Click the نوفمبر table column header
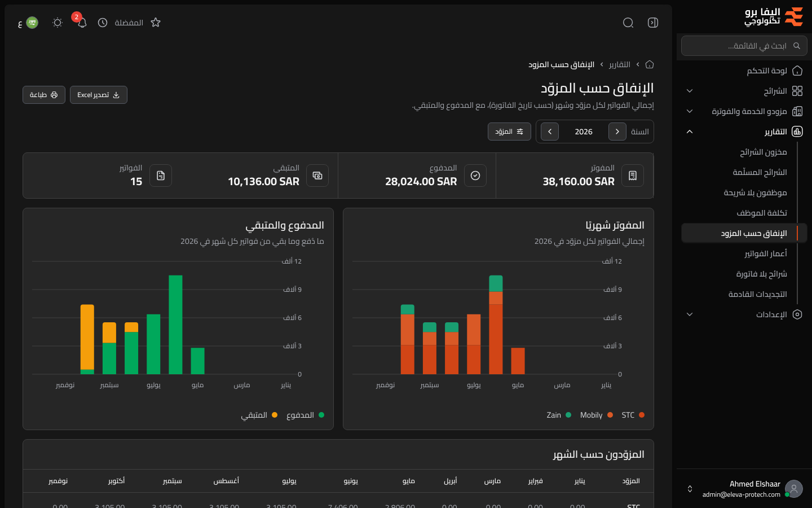The image size is (812, 508). (x=58, y=481)
